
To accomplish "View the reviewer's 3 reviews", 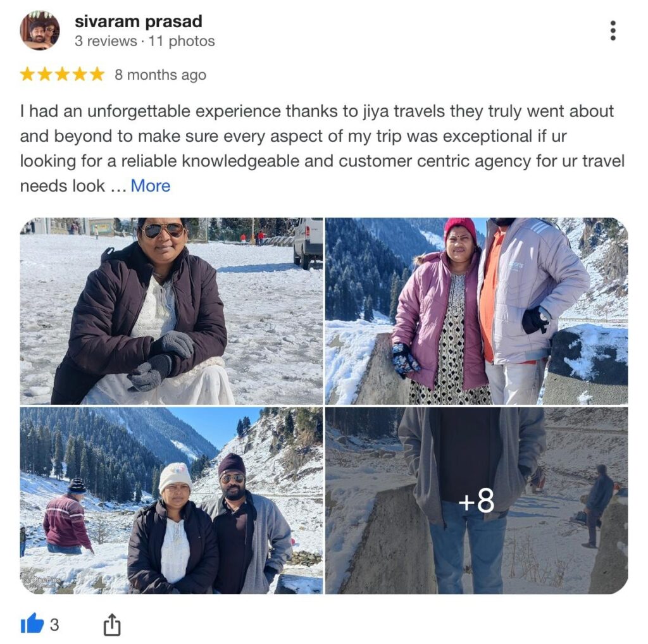I will pos(106,41).
